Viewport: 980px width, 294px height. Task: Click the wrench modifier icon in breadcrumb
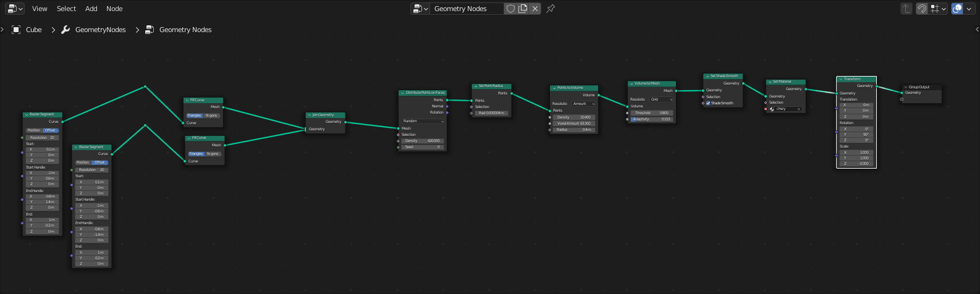tap(65, 30)
